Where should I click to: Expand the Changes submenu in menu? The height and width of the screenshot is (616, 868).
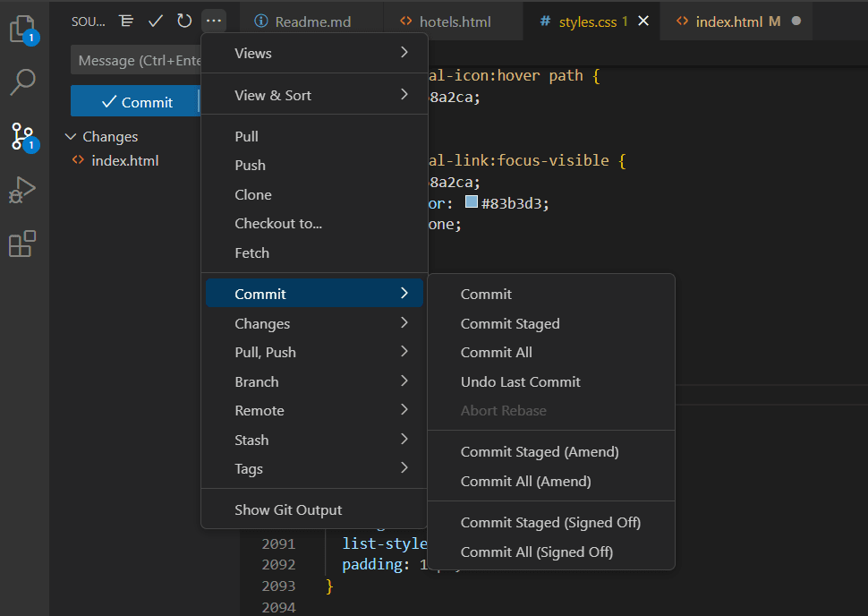(x=314, y=323)
